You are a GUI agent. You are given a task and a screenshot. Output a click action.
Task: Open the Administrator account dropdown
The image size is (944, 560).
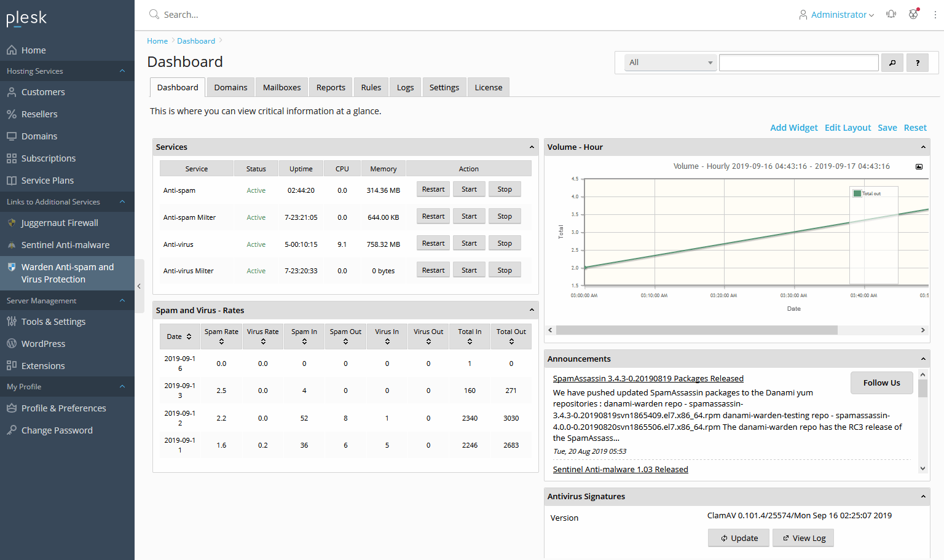[836, 15]
